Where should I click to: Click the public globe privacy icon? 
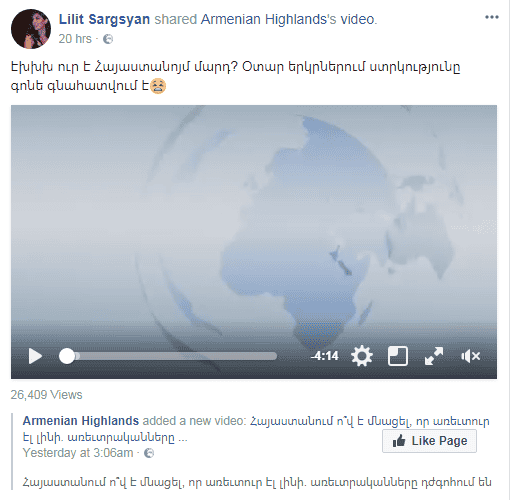[x=108, y=39]
